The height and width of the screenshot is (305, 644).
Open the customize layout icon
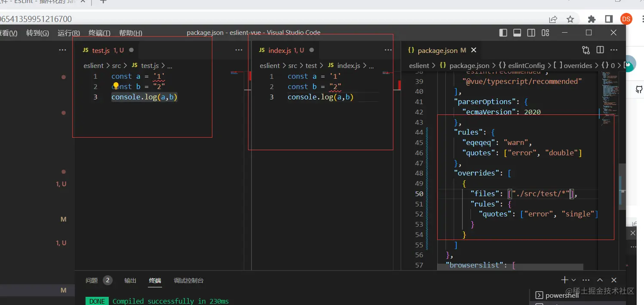(546, 33)
